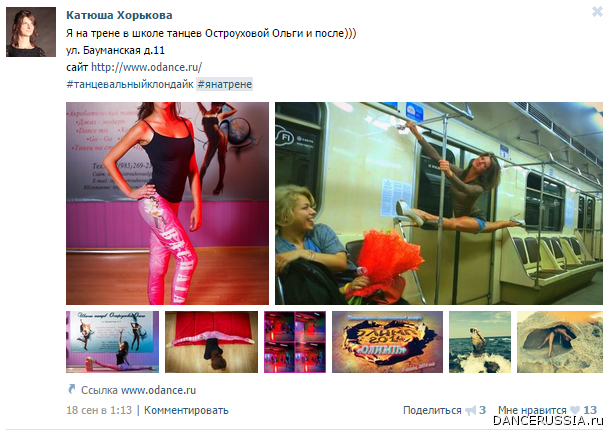
Task: Open the dance school banner thumbnail
Action: pos(112,342)
